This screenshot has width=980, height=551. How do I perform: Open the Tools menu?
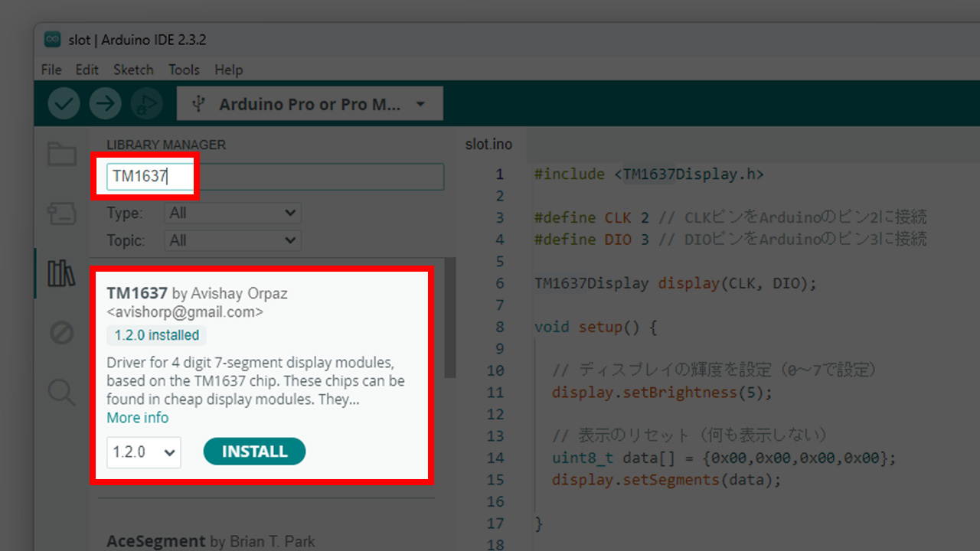(184, 70)
